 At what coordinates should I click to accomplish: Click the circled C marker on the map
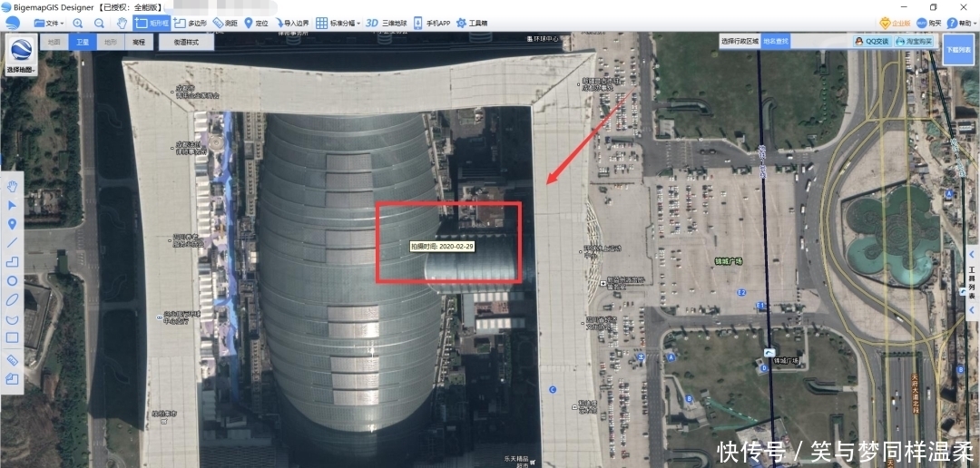(553, 390)
